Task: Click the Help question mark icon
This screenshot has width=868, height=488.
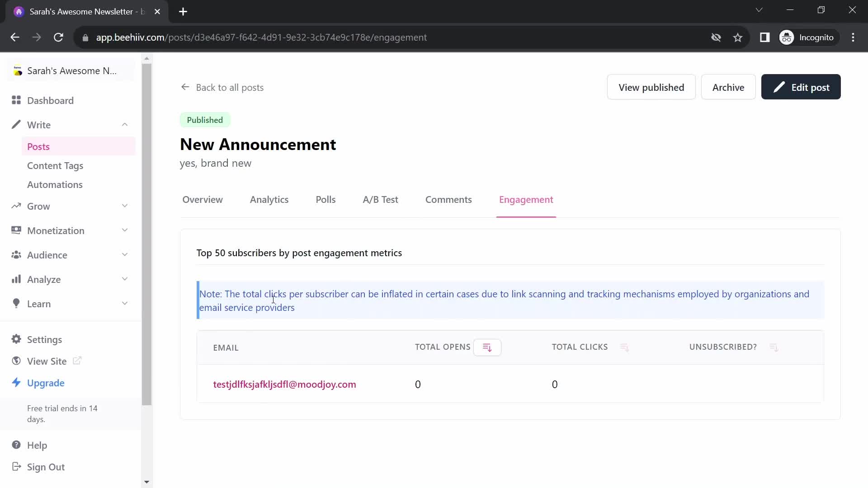Action: (16, 445)
